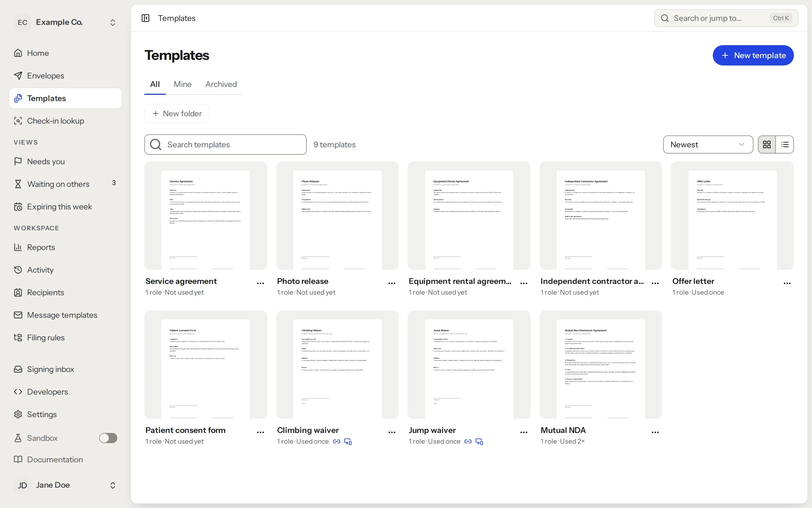Select the All tab
Screen dimensions: 812x508
(155, 84)
